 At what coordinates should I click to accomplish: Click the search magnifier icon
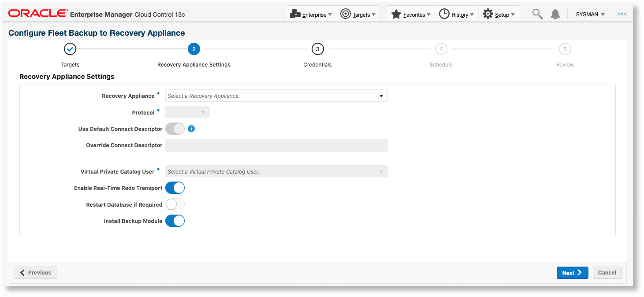point(537,14)
